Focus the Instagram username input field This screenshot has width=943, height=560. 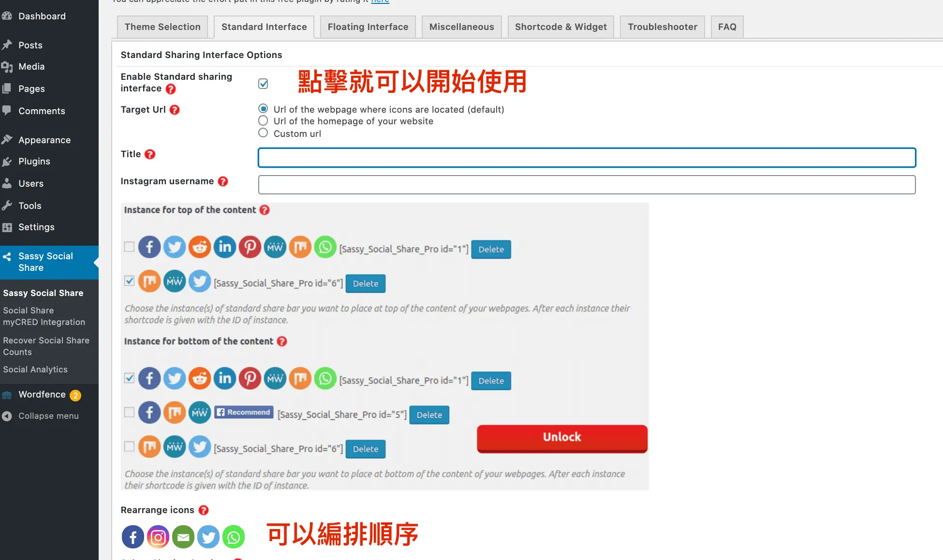pyautogui.click(x=587, y=185)
